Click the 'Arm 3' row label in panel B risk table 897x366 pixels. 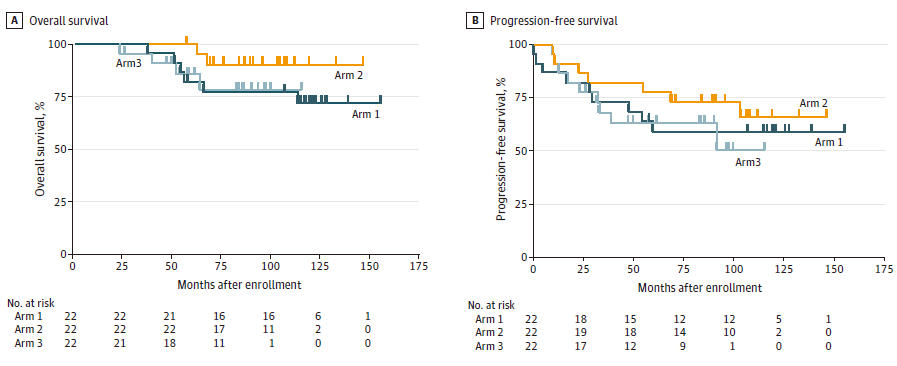[x=489, y=346]
